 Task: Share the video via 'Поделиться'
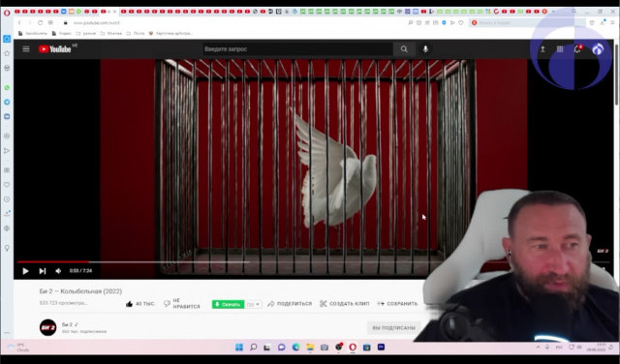[x=290, y=304]
